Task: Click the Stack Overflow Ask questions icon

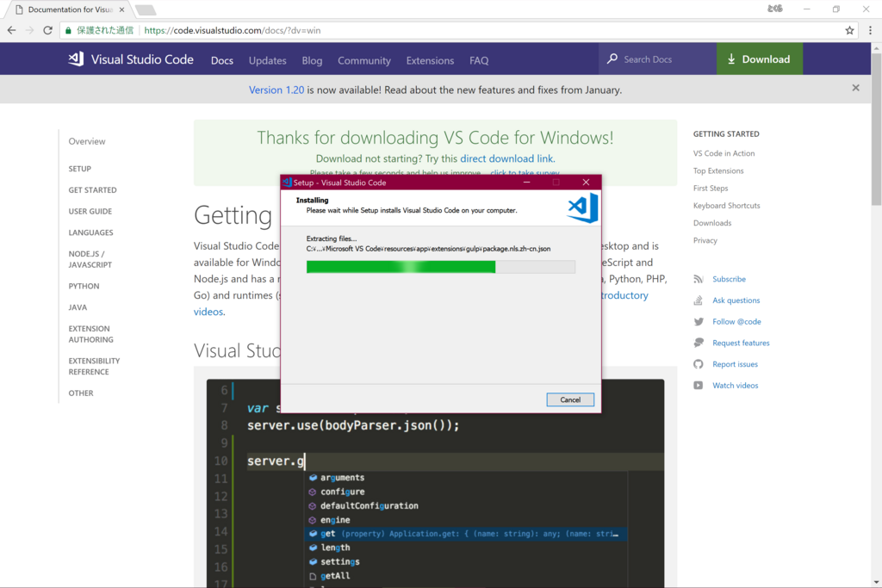Action: (698, 300)
